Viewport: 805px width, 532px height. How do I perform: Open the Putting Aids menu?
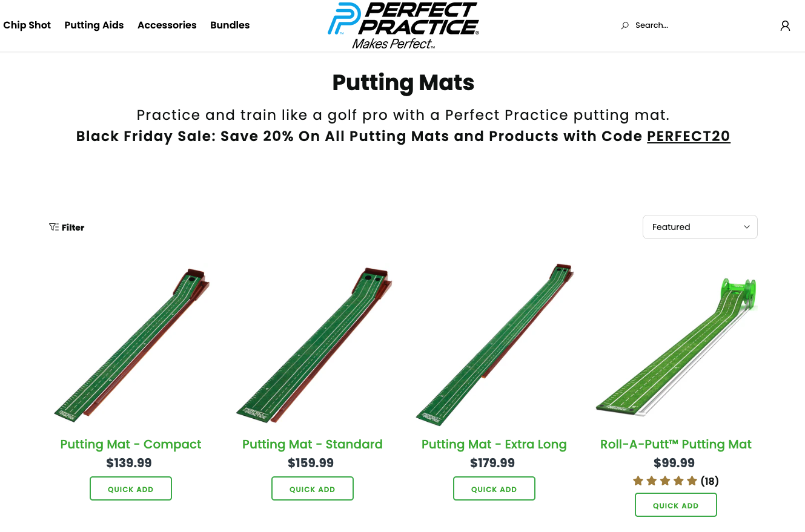point(94,25)
